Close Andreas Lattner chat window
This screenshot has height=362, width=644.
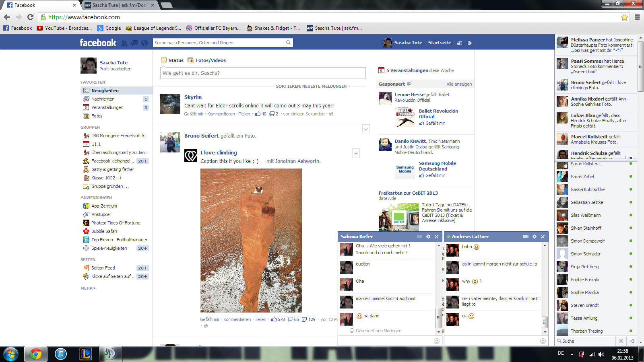click(x=543, y=237)
